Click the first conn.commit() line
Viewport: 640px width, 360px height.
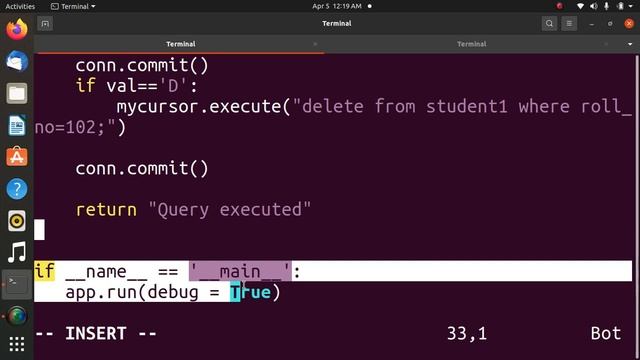click(142, 65)
